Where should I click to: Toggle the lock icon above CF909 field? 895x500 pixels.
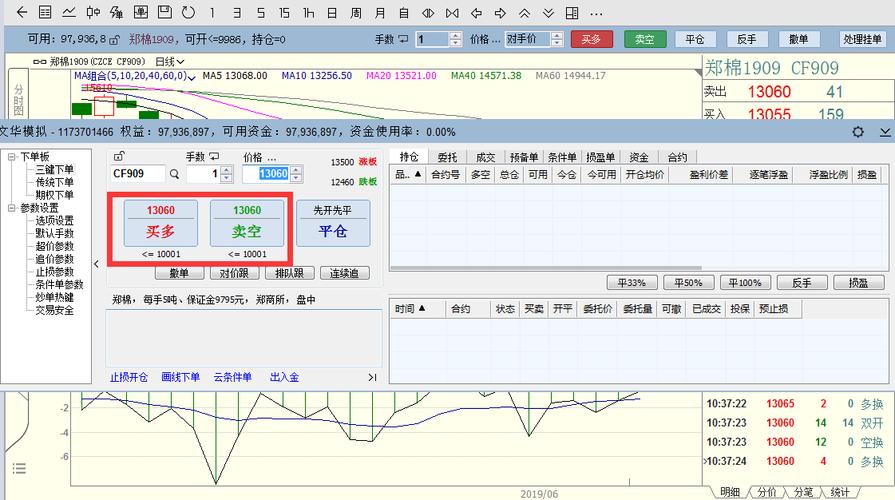(x=119, y=156)
